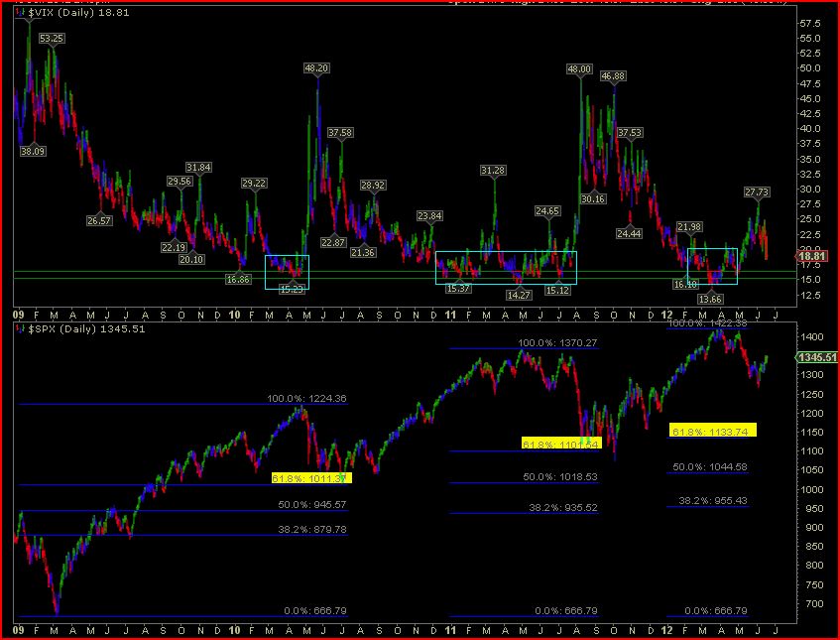Click the 1400 tick on SPX price axis
840x640 pixels.
coord(811,337)
